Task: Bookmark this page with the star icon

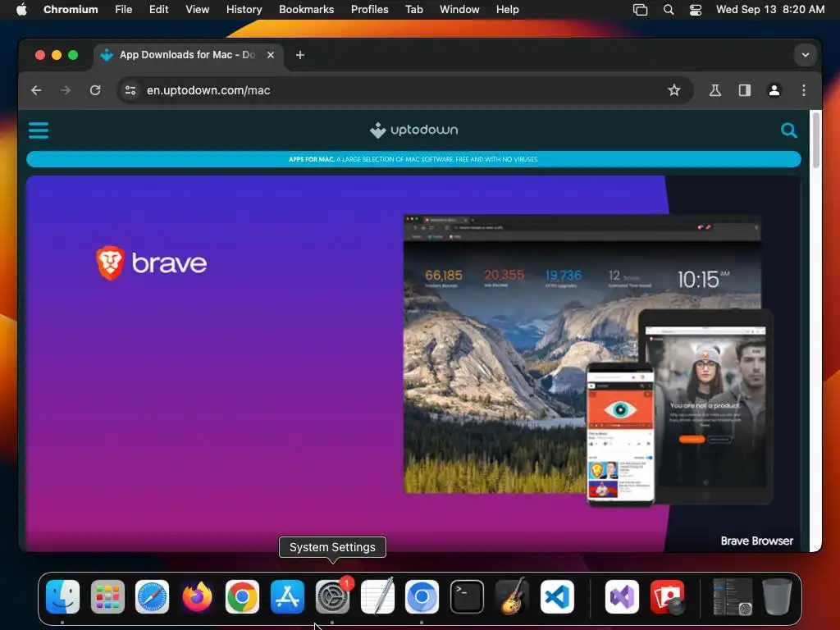Action: coord(674,90)
